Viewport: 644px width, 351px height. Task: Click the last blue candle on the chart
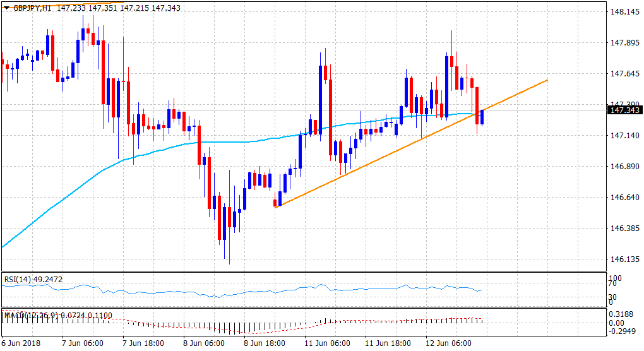coord(482,117)
